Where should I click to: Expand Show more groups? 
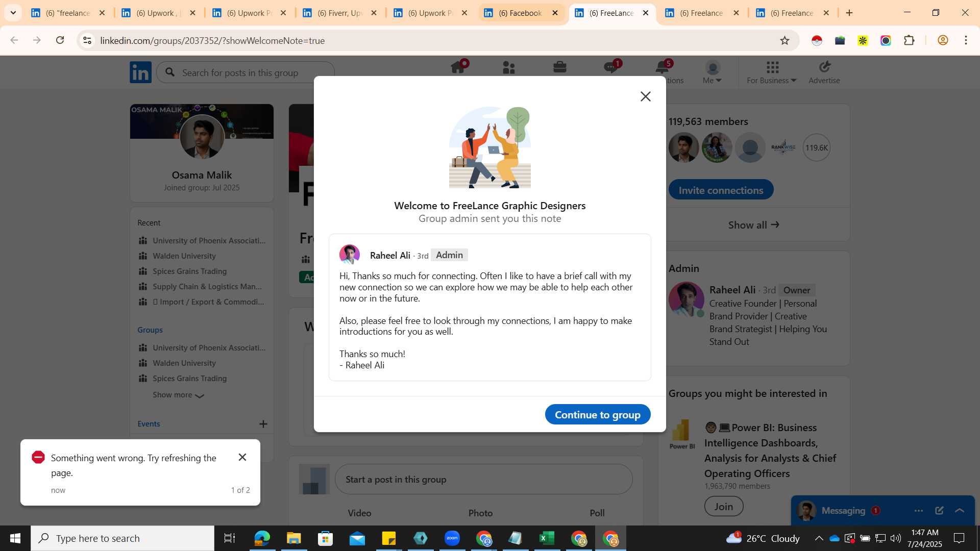coord(178,395)
